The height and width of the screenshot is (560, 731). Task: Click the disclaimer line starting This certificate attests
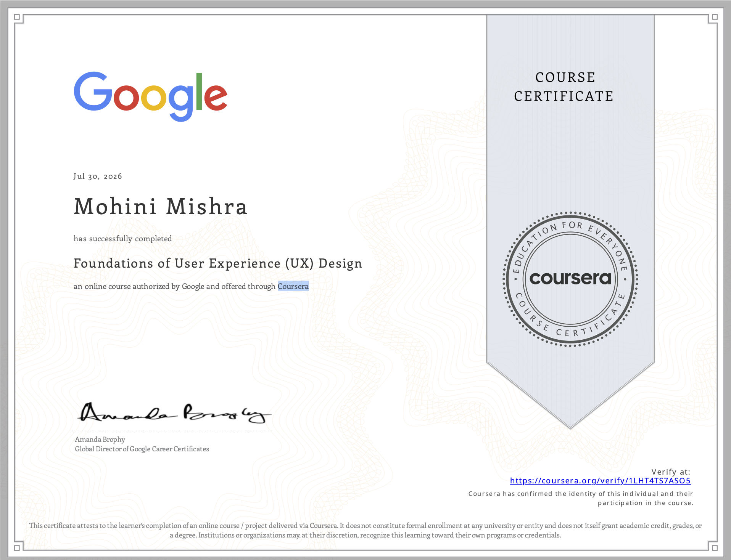point(365,525)
